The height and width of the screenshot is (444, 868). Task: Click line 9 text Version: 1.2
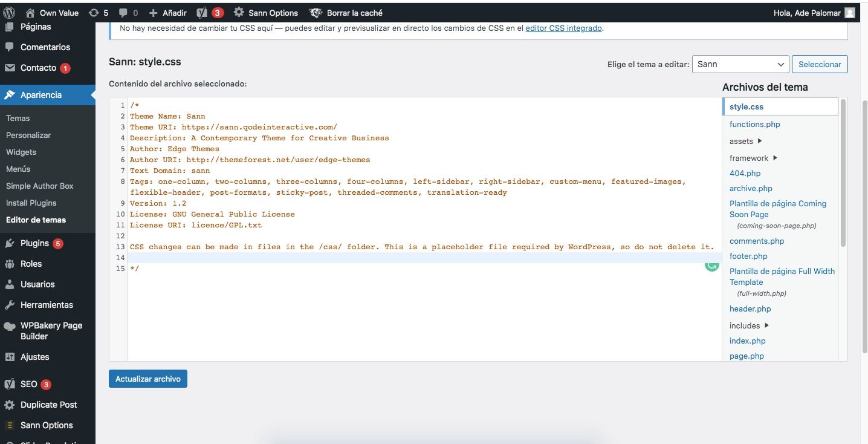click(158, 203)
